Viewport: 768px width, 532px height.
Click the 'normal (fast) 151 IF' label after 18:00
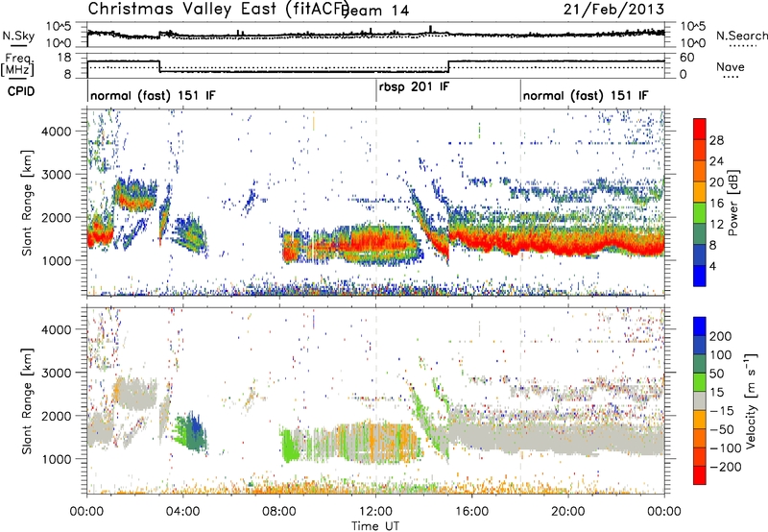(x=586, y=95)
